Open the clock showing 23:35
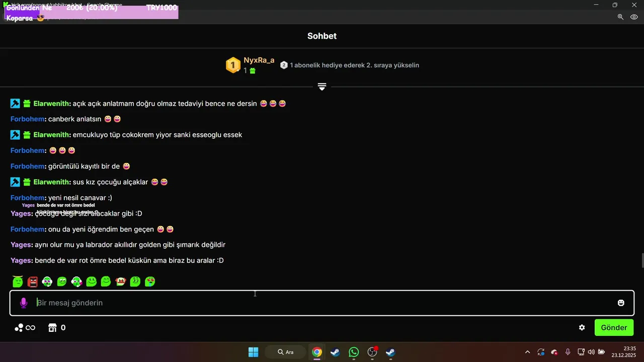The width and height of the screenshot is (644, 362). [x=624, y=351]
